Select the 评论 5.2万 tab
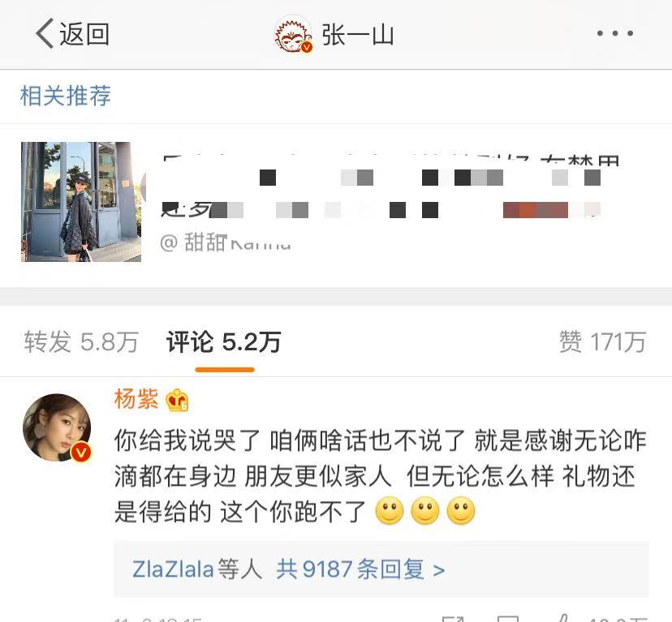The width and height of the screenshot is (672, 622). pos(224,342)
